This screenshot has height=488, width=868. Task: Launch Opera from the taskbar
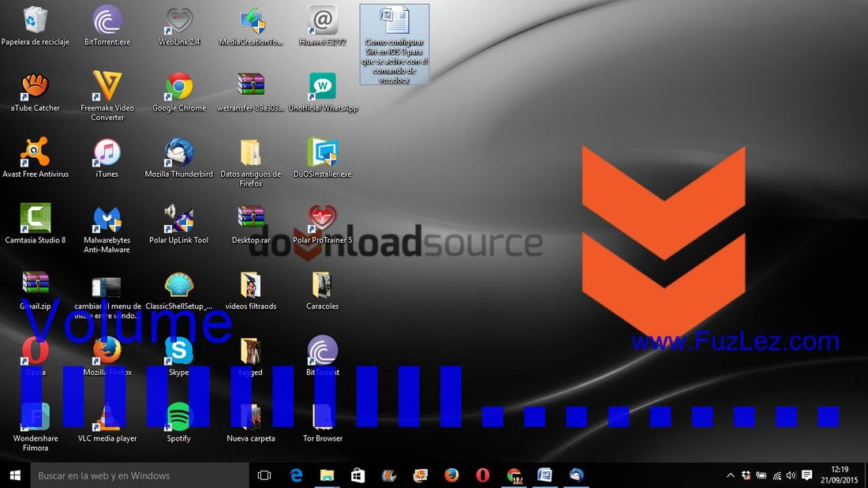(x=483, y=475)
